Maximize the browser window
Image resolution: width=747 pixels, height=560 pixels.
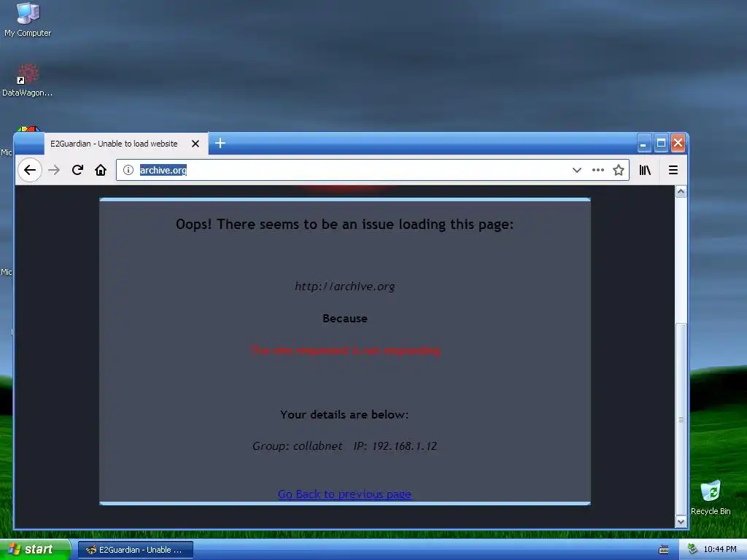point(661,143)
